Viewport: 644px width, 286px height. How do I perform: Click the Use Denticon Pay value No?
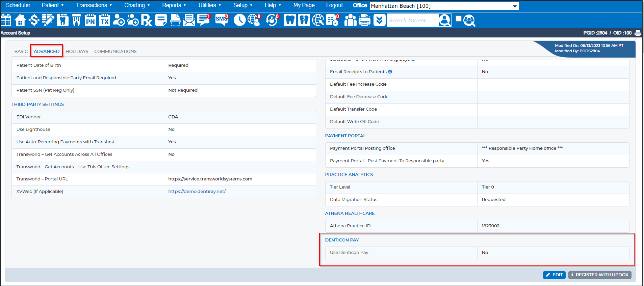point(485,253)
